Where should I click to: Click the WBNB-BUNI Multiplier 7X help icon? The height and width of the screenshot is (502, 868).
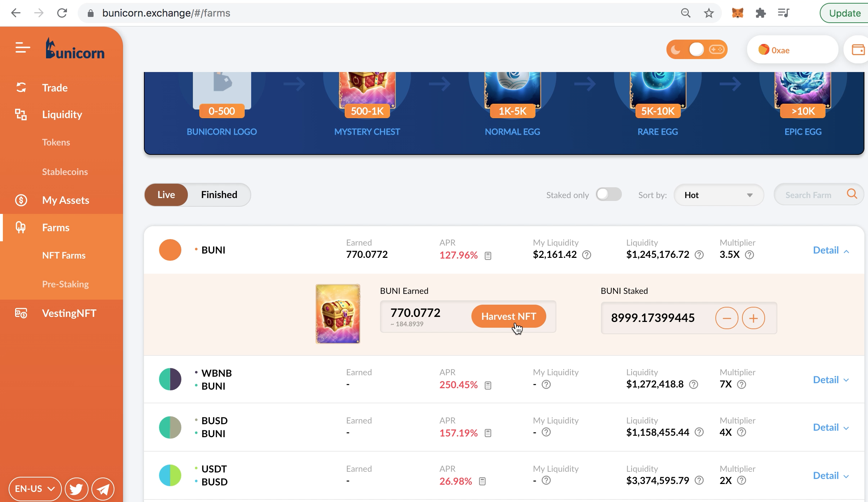(x=741, y=385)
